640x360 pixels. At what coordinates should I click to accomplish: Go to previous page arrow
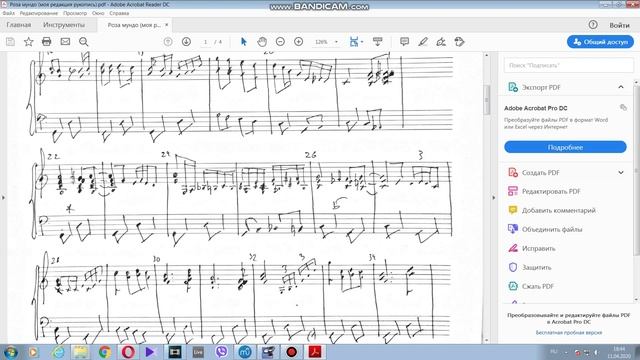168,42
